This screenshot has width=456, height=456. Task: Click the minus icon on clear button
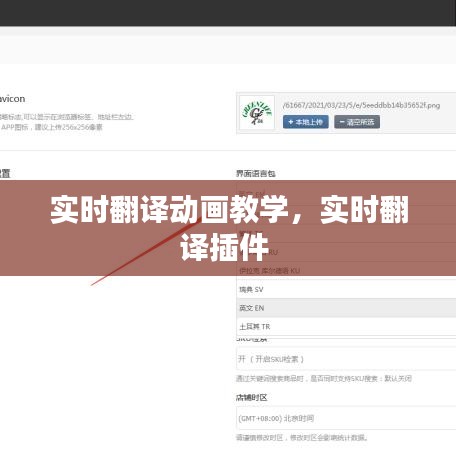coord(342,122)
